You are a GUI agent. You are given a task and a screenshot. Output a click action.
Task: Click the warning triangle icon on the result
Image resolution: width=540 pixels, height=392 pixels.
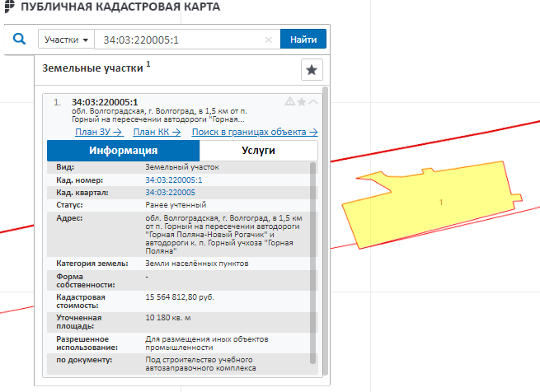click(x=289, y=102)
